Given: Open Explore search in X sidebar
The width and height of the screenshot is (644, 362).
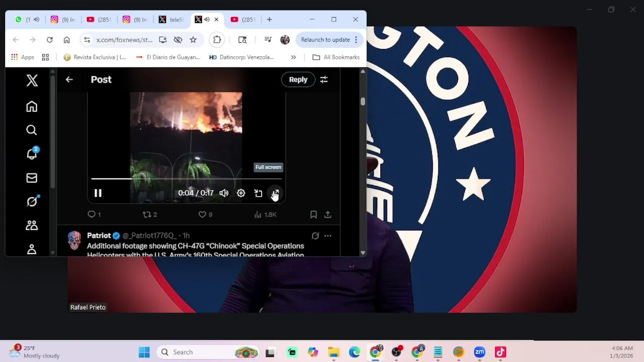Looking at the screenshot, I should pyautogui.click(x=32, y=130).
